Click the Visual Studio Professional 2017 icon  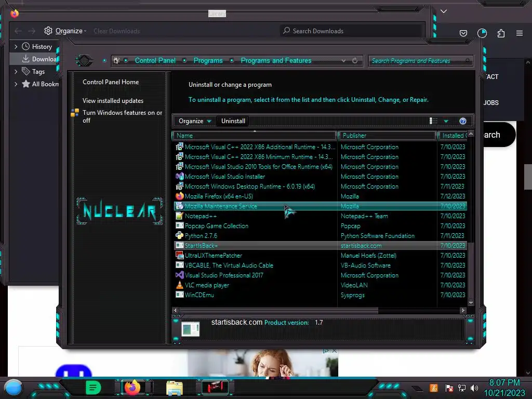click(x=179, y=275)
